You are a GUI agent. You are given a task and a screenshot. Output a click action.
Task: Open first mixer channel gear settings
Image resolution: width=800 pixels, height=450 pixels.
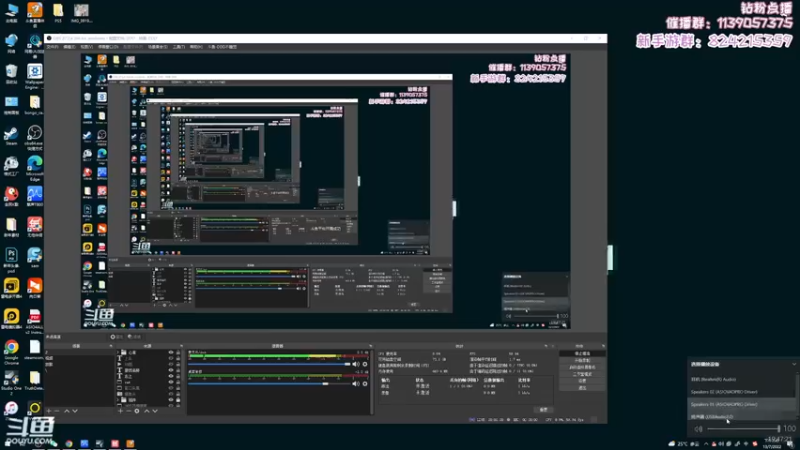(x=365, y=364)
